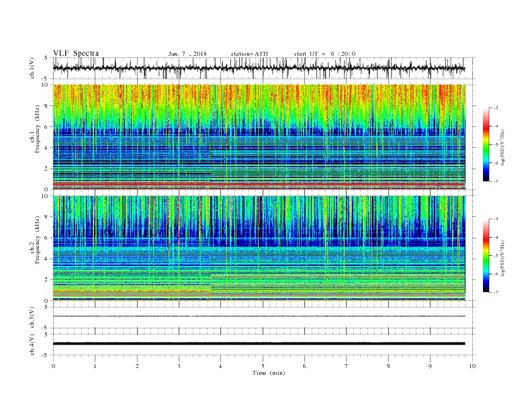Viewport: 532px width, 411px height.
Task: Click the ch.1 voltage waveform trace
Action: (259, 68)
